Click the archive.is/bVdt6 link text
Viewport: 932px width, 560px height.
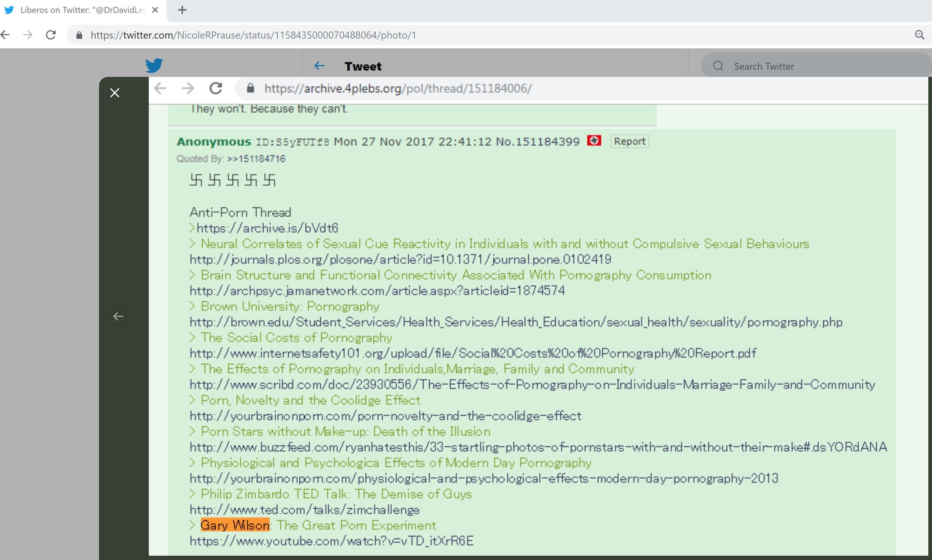[x=267, y=228]
